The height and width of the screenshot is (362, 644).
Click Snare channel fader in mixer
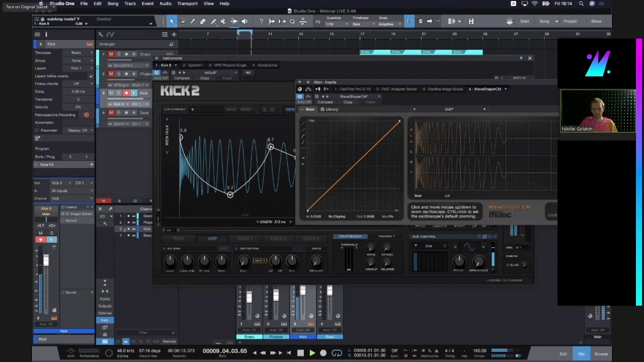click(249, 297)
